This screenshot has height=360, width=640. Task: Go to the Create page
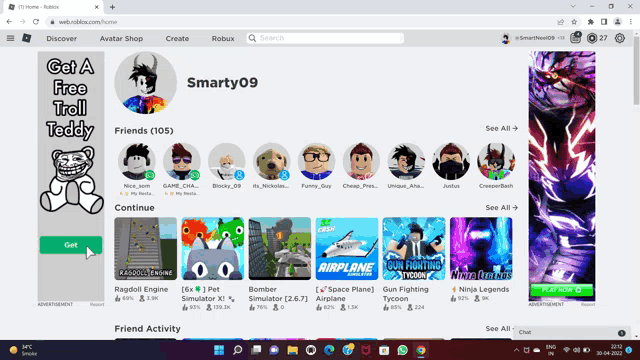[177, 38]
